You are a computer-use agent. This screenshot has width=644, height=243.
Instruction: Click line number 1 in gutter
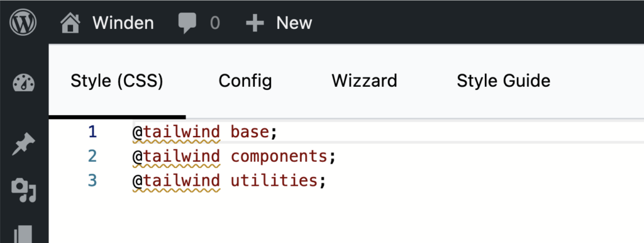[92, 132]
